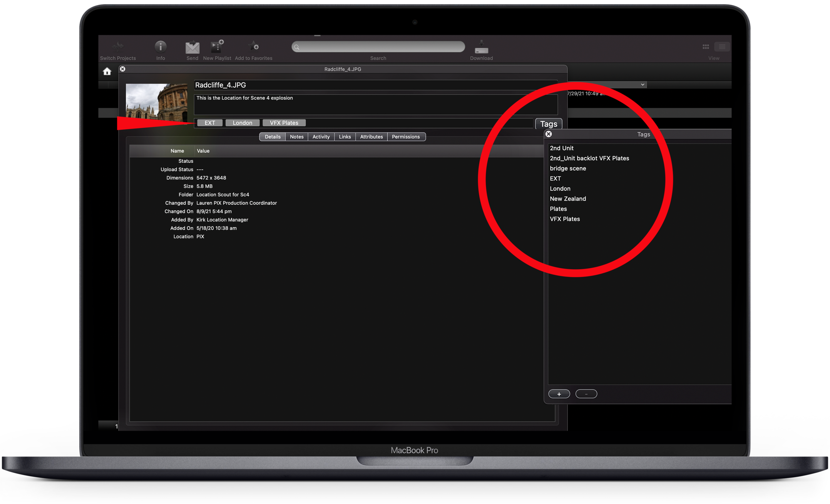The image size is (830, 504).
Task: Switch to the Notes tab
Action: point(296,137)
